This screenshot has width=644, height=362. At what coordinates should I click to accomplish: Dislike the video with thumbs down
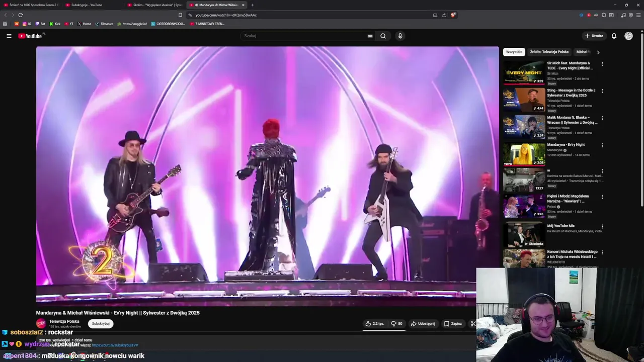397,324
